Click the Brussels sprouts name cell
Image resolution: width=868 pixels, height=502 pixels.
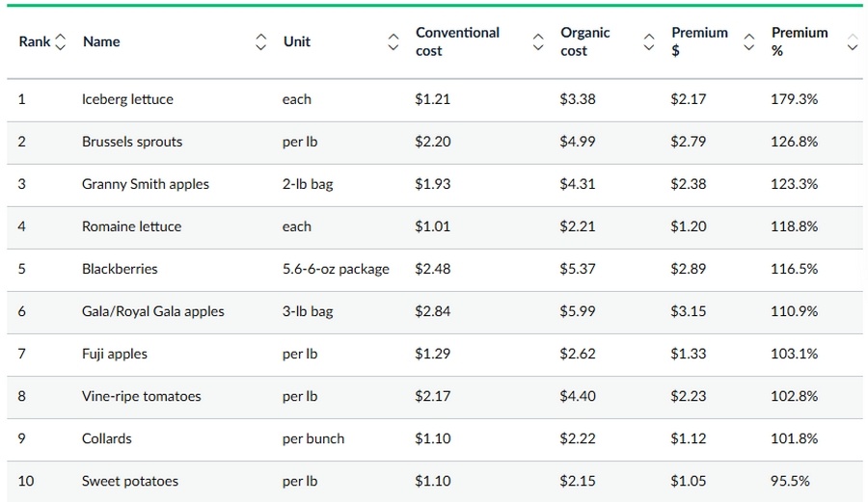point(132,142)
